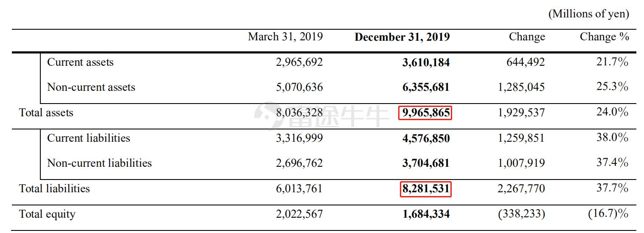The image size is (644, 233).
Task: Select the Current assets row label
Action: click(x=80, y=62)
